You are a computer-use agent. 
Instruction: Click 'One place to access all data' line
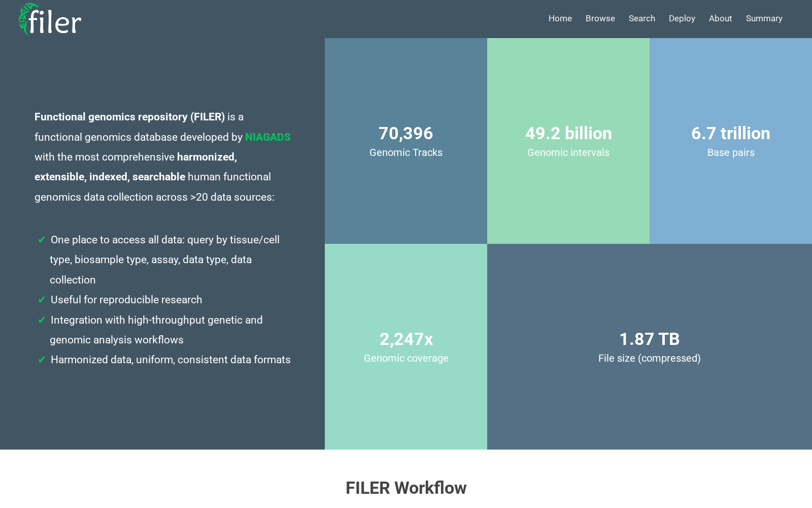point(165,240)
